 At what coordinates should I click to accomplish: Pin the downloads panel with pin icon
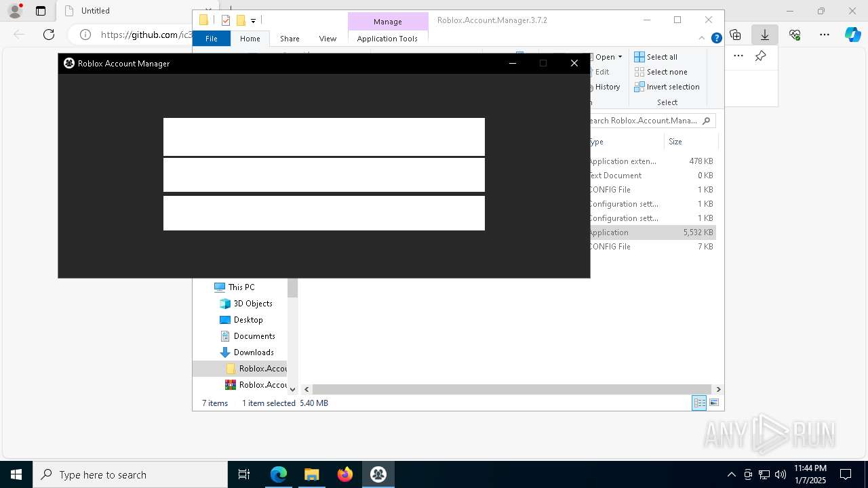point(761,56)
